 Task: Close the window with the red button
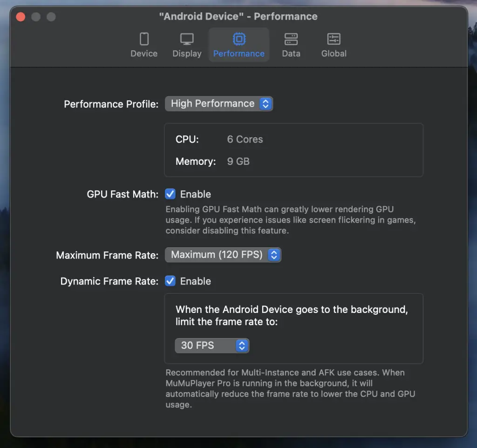20,17
